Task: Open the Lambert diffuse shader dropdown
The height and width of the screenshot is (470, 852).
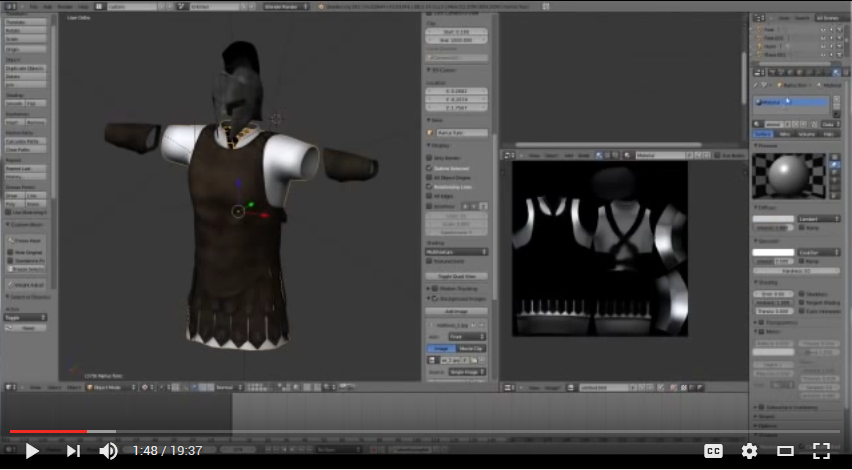Action: tap(819, 218)
